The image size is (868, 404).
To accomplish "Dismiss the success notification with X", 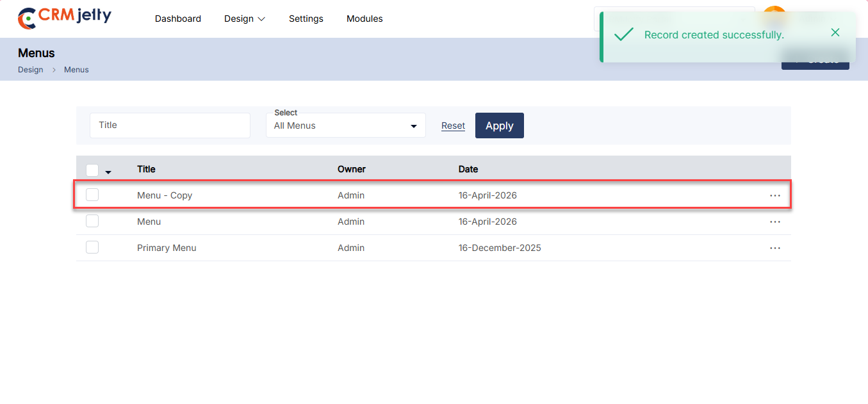I will coord(835,33).
